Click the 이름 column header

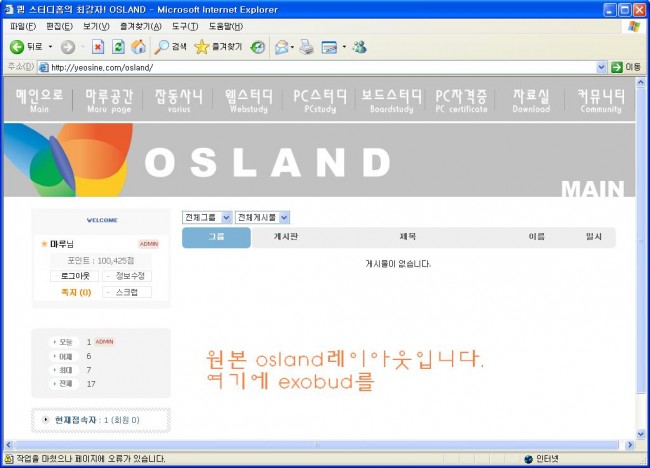[536, 237]
